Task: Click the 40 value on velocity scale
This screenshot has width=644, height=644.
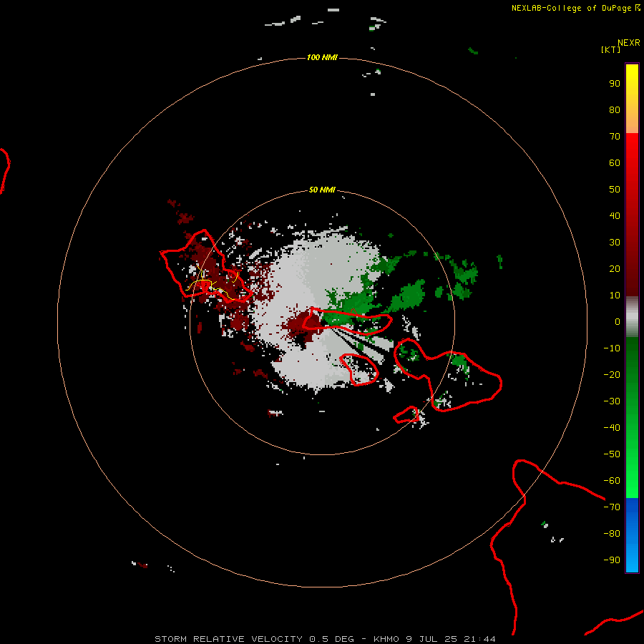Action: 615,216
